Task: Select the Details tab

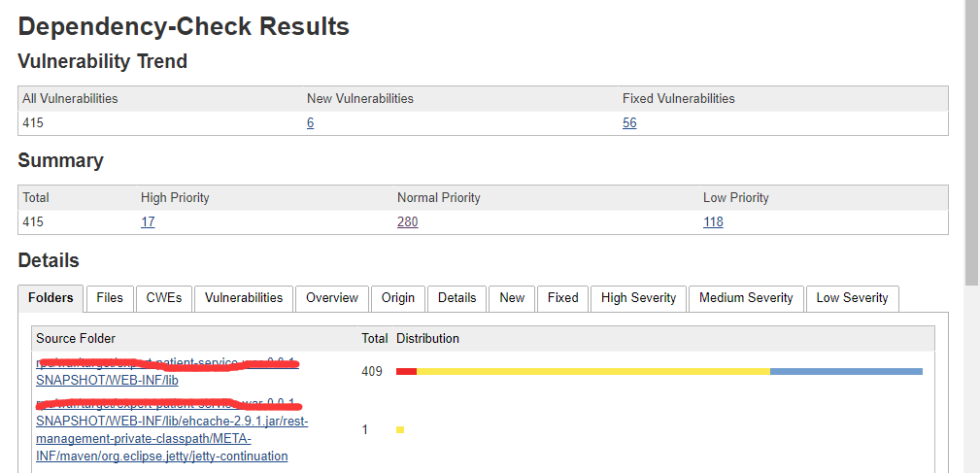Action: 456,298
